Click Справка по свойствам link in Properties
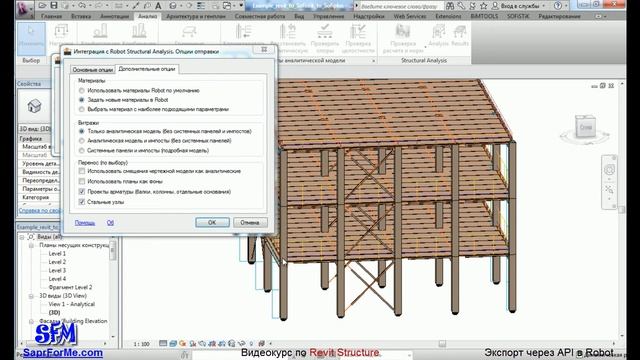The image size is (640, 360). [40, 211]
